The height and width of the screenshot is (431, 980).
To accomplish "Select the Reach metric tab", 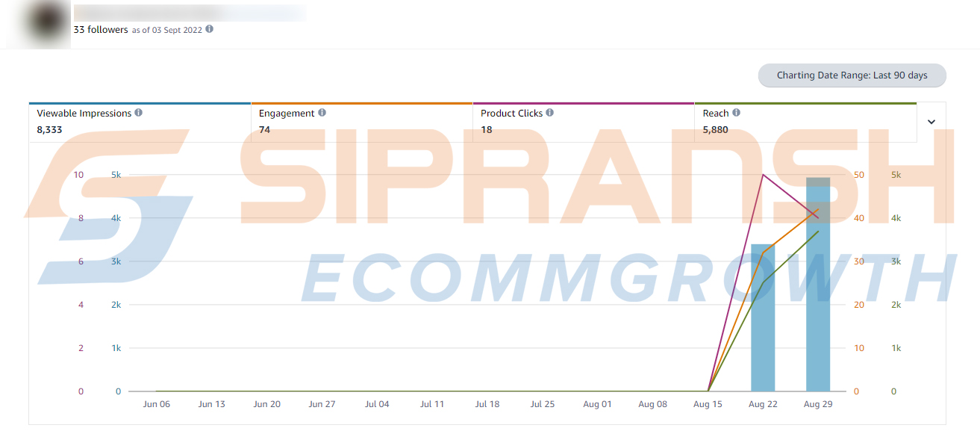I will tap(805, 122).
